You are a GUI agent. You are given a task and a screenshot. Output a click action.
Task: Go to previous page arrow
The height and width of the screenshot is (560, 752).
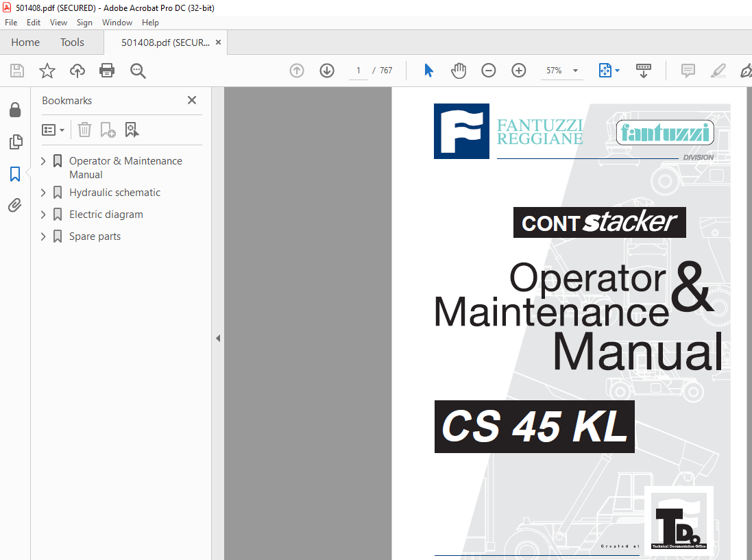tap(297, 71)
